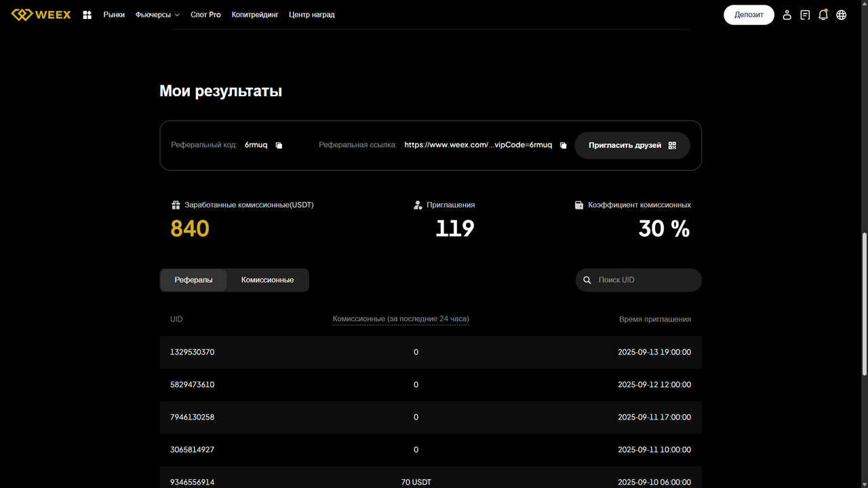The width and height of the screenshot is (868, 488).
Task: Click the WEEX logo
Action: point(41,14)
